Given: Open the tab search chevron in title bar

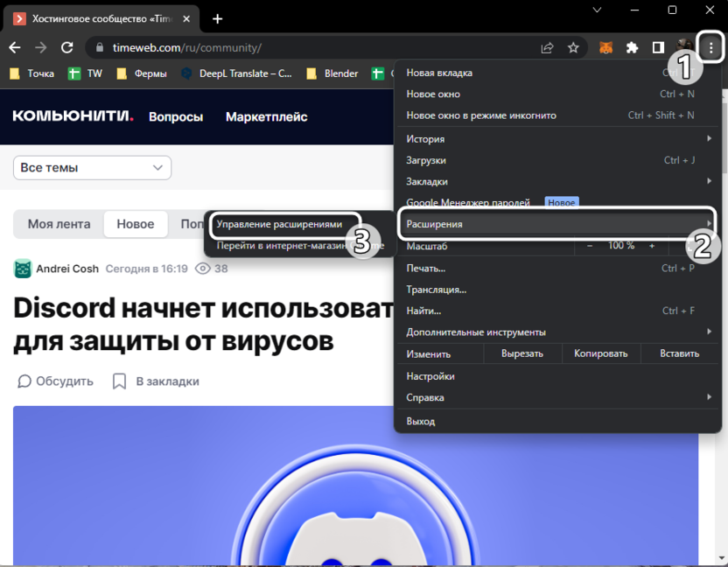Looking at the screenshot, I should pos(597,10).
